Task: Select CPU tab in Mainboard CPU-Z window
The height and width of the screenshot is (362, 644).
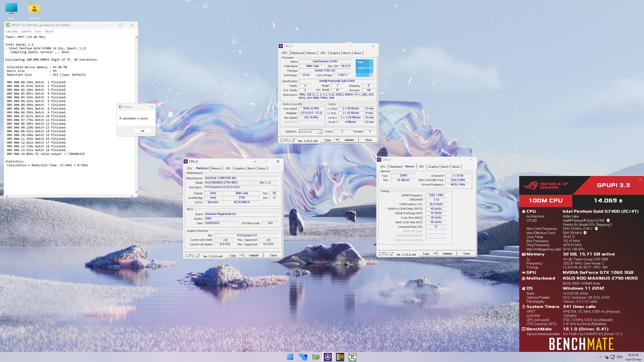Action: [x=189, y=168]
